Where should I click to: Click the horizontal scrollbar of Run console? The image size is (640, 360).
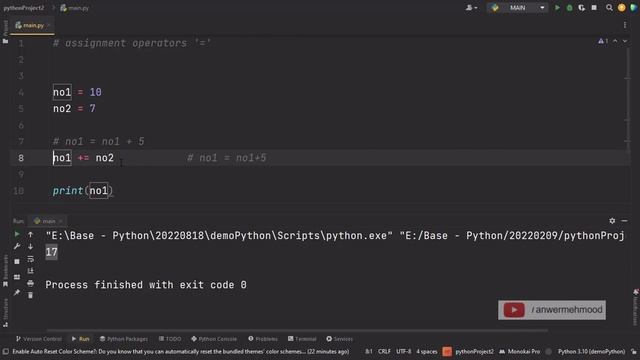click(297, 330)
